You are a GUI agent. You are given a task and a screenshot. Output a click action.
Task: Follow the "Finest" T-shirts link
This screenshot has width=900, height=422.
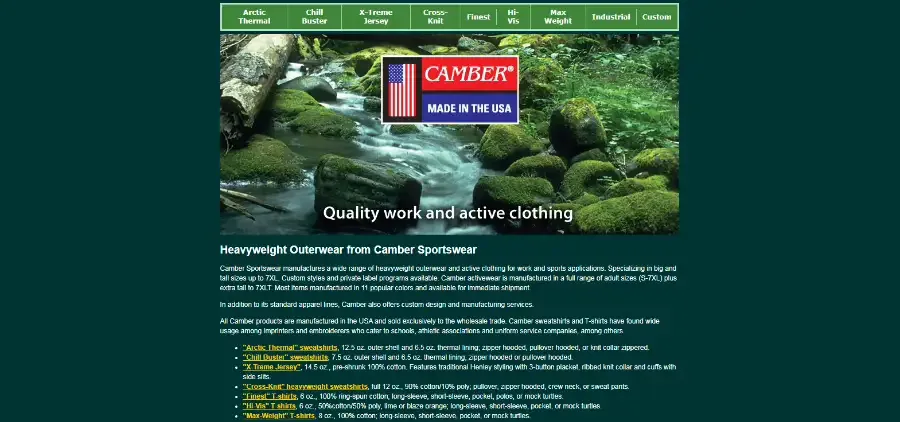[270, 396]
